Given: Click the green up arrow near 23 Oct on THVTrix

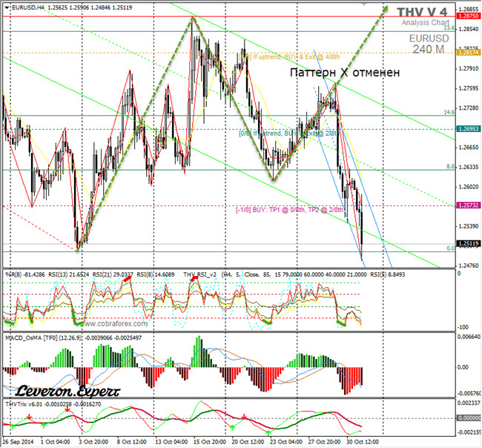Looking at the screenshot, I should click(268, 433).
